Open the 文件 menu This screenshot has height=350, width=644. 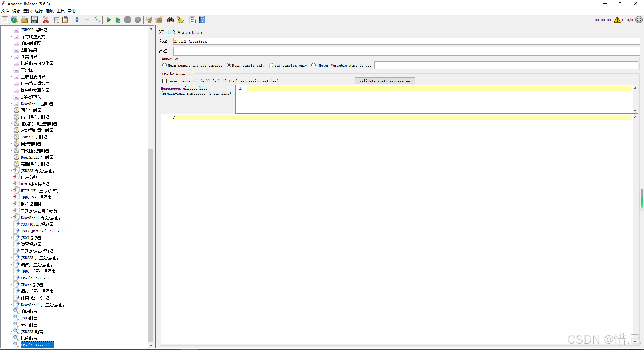(5, 11)
